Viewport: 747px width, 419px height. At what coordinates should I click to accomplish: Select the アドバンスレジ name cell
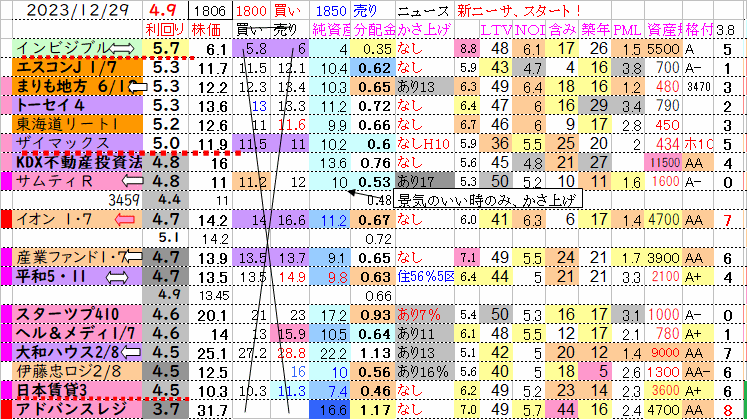click(x=76, y=408)
